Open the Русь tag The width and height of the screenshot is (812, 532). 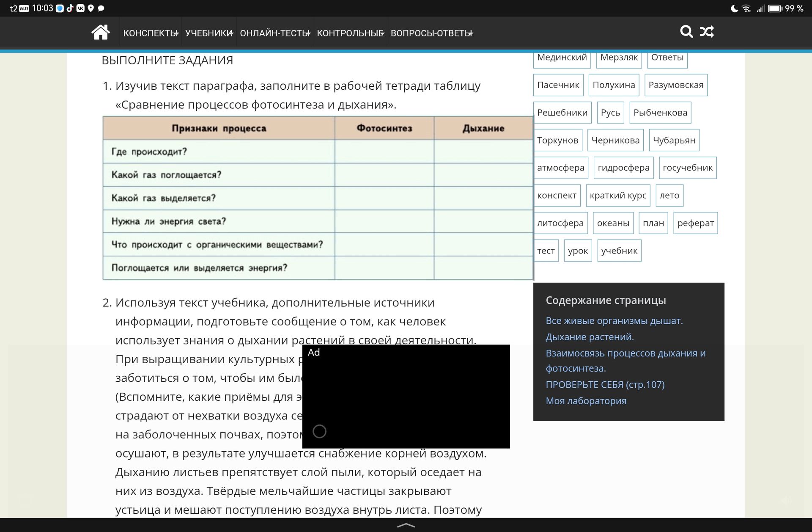(x=611, y=113)
